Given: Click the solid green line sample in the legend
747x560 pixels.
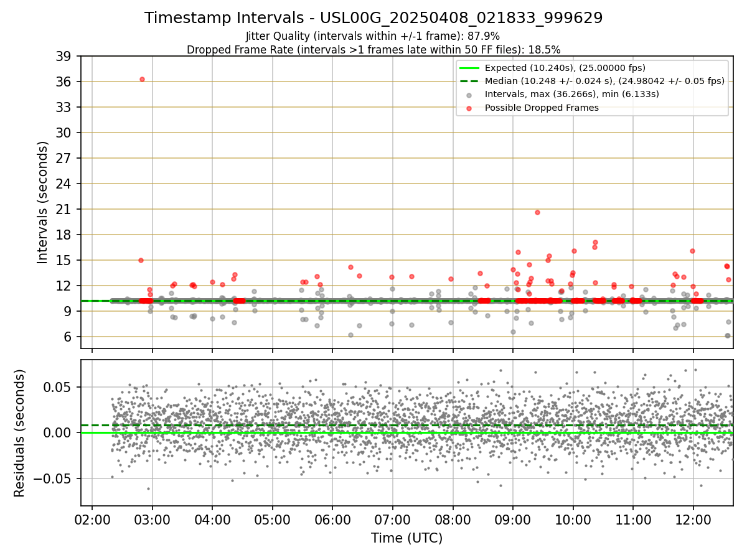Looking at the screenshot, I should tap(469, 68).
